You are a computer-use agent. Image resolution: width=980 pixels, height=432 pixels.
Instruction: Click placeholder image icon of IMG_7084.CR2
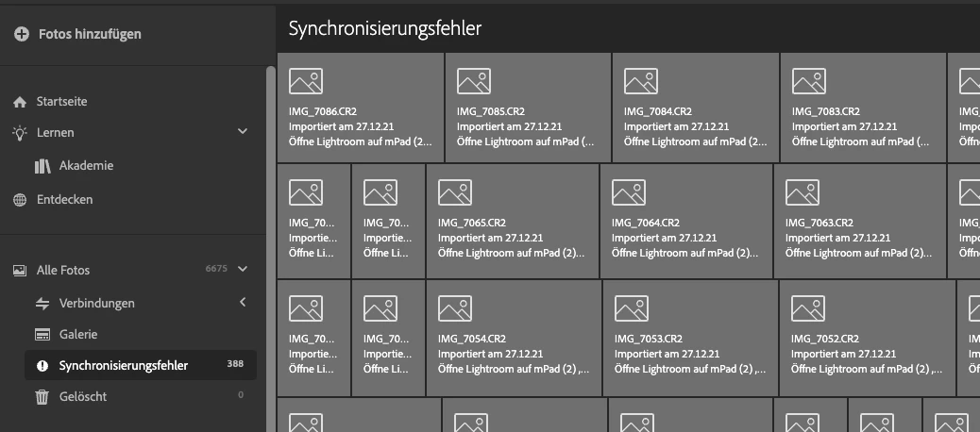coord(641,81)
